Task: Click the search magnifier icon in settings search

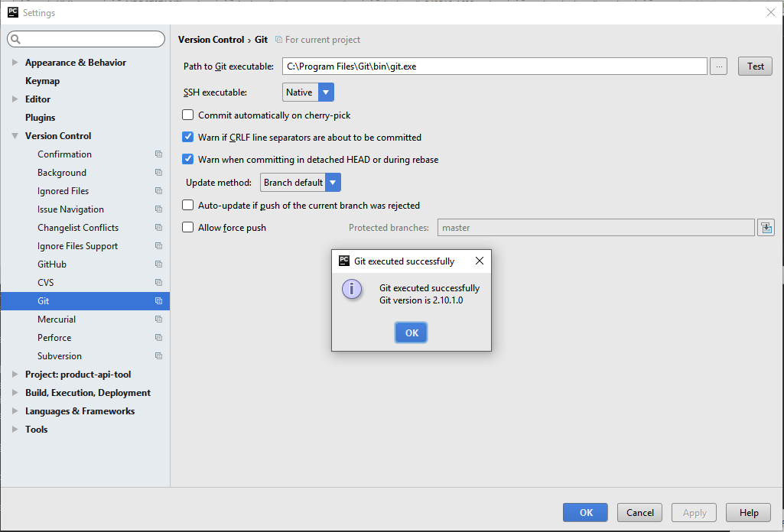Action: [15, 39]
